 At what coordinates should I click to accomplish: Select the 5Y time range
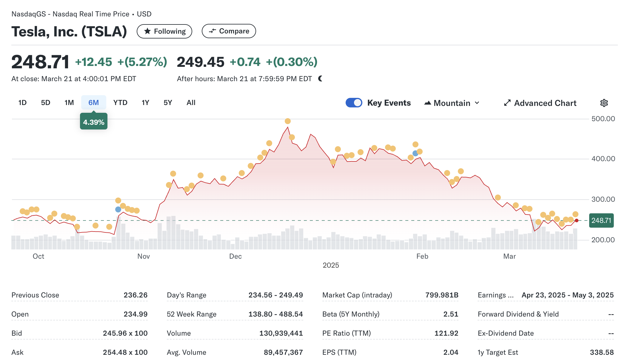[x=168, y=103]
